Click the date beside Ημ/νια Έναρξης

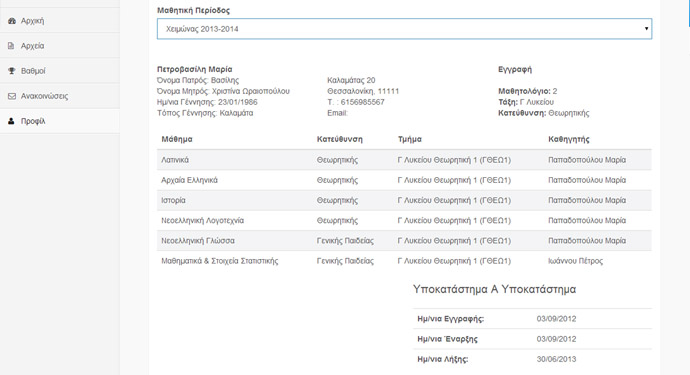556,339
